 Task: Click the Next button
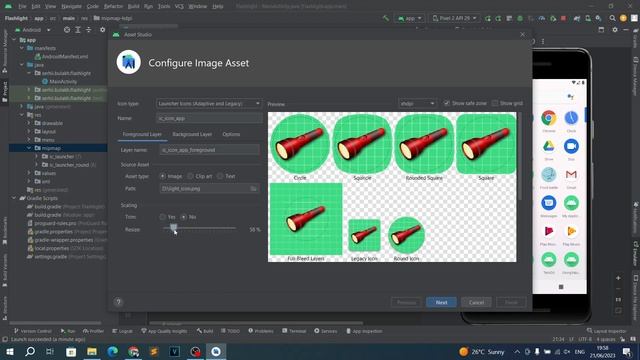click(x=441, y=302)
